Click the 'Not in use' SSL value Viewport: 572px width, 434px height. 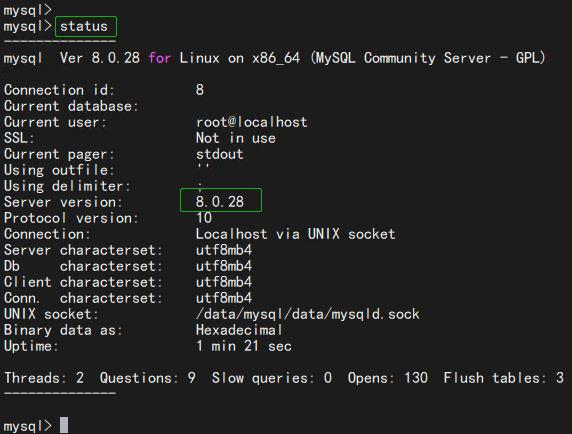(236, 138)
